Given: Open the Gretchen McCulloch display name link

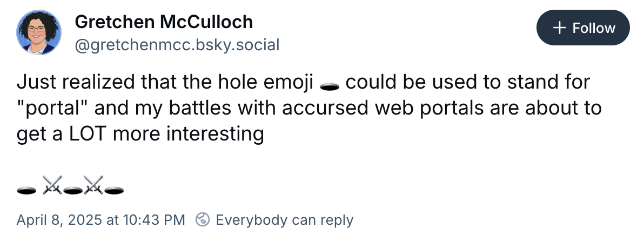Looking at the screenshot, I should click(x=164, y=22).
